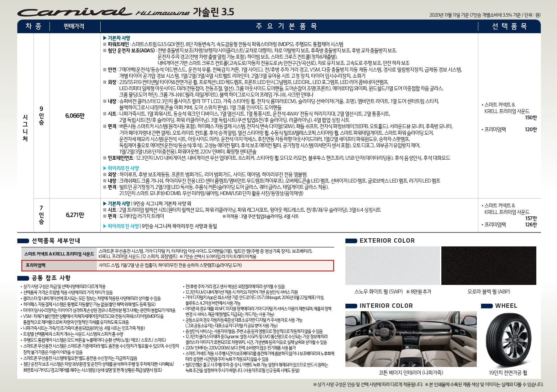Click the INTERIOR COLOR heading
This screenshot has height=392, width=557.
point(386,306)
